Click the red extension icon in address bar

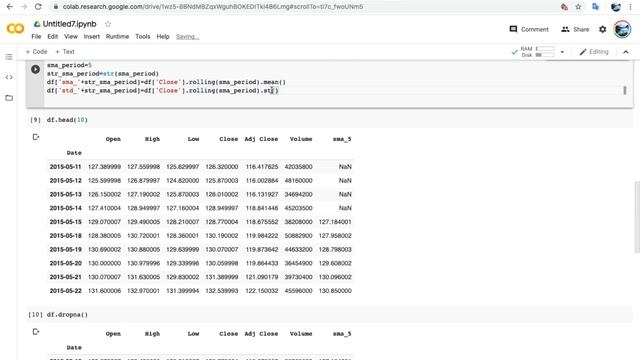(564, 7)
